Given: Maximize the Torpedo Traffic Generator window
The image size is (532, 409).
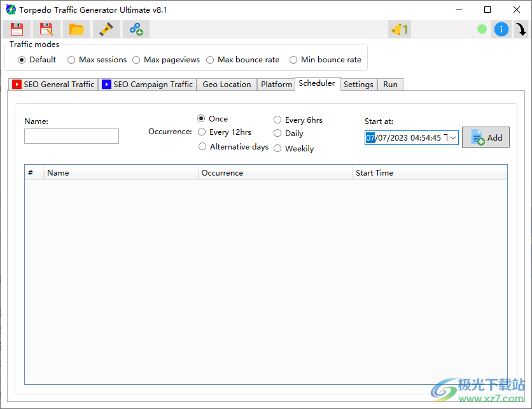Looking at the screenshot, I should (487, 10).
